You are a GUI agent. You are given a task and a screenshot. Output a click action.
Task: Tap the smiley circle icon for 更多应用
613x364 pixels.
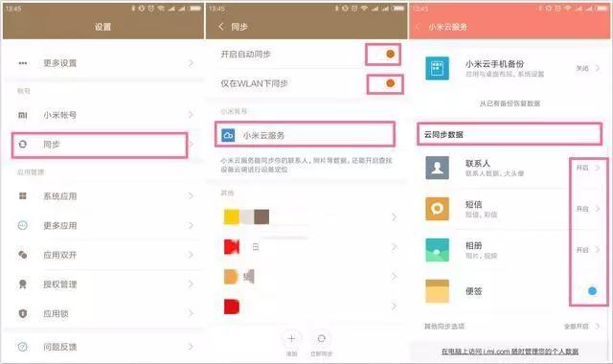pyautogui.click(x=23, y=225)
